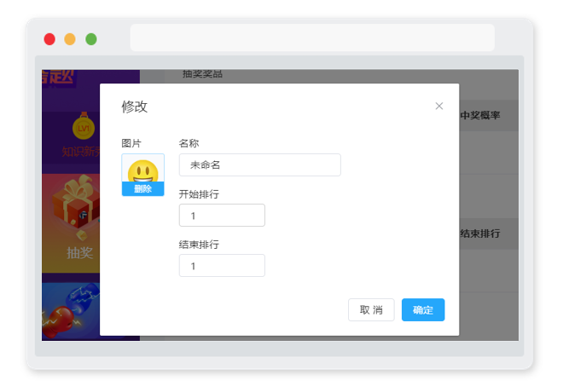Click the 知识新 level text
Viewport: 563px width, 392px height.
click(x=81, y=152)
